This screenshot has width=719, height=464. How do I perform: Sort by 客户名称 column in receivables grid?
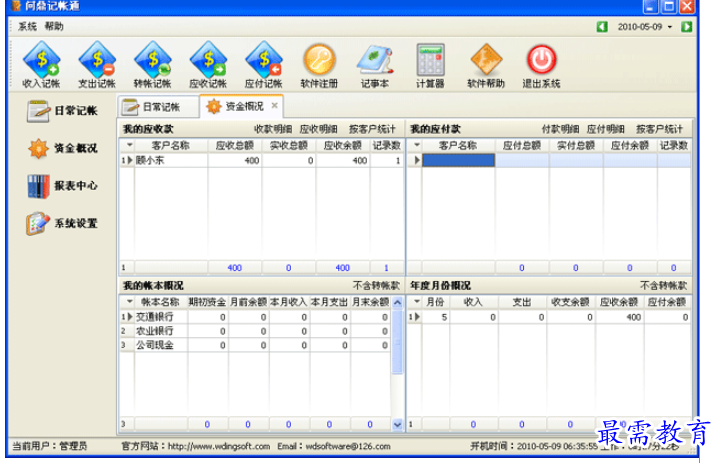click(x=171, y=146)
